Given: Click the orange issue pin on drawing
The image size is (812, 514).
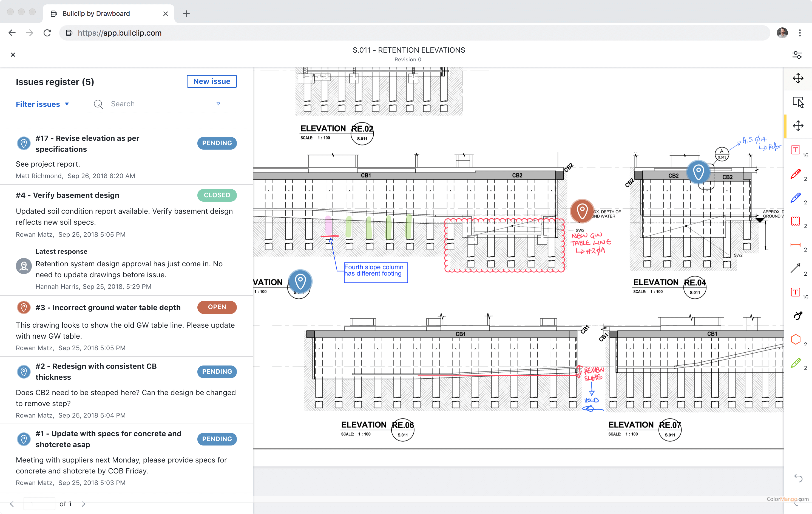Looking at the screenshot, I should (x=582, y=211).
